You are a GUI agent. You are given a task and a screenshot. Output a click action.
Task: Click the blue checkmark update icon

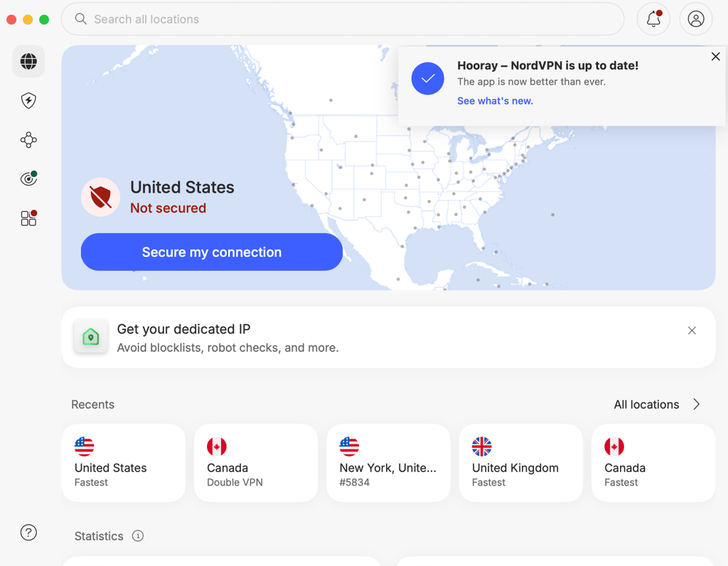coord(427,78)
